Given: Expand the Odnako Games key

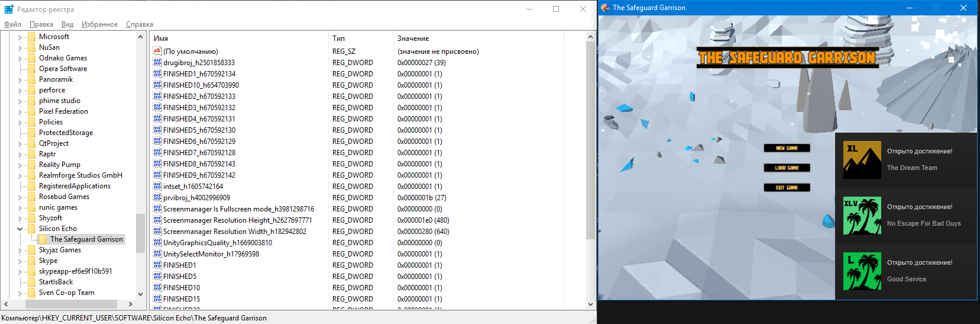Looking at the screenshot, I should 20,58.
